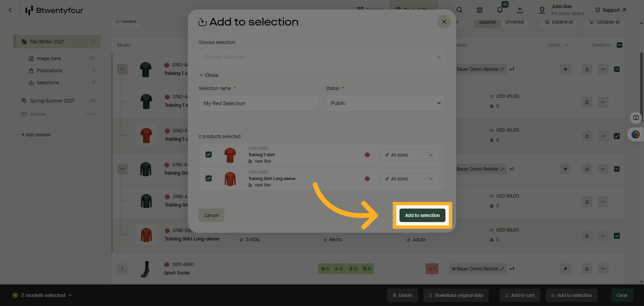
Task: Expand the Sport Socks model row
Action: (x=122, y=269)
